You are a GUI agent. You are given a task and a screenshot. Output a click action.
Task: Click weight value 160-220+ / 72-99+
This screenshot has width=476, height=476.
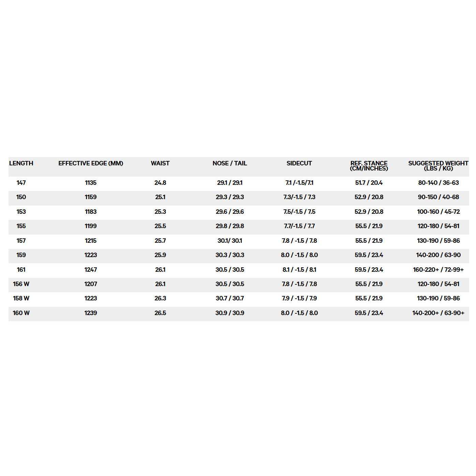[438, 270]
